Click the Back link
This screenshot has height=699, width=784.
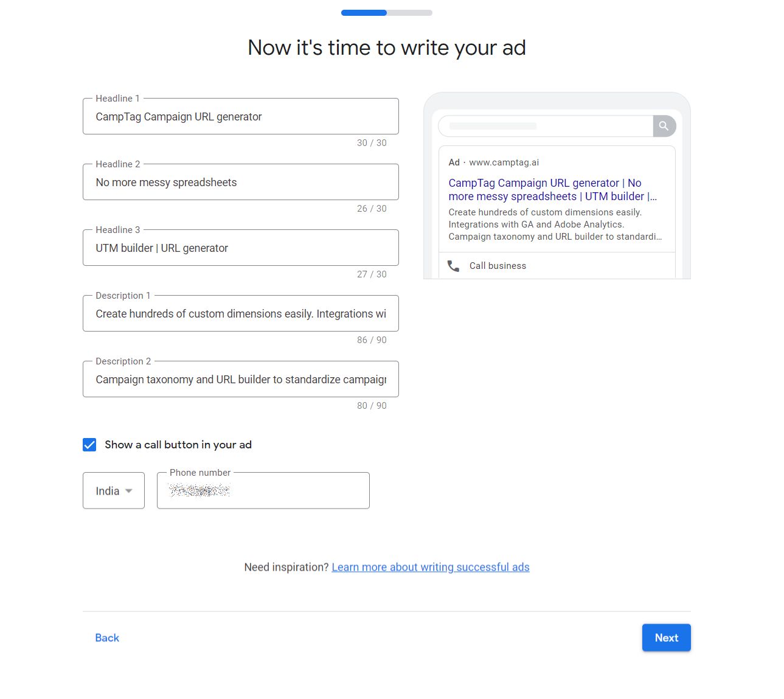[107, 638]
